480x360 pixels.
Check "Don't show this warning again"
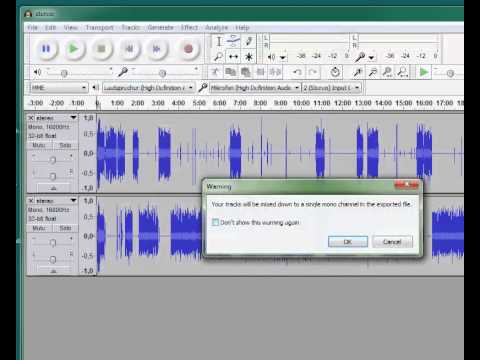coord(215,222)
